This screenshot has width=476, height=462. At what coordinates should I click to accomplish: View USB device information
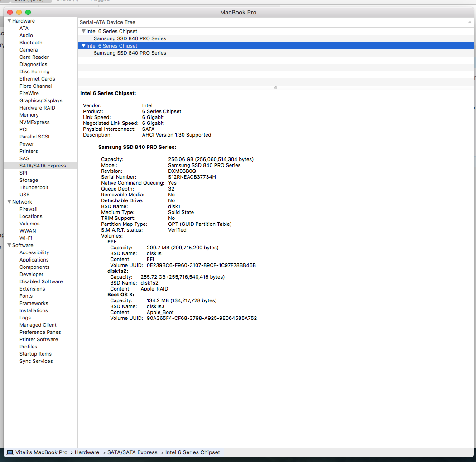pos(24,195)
